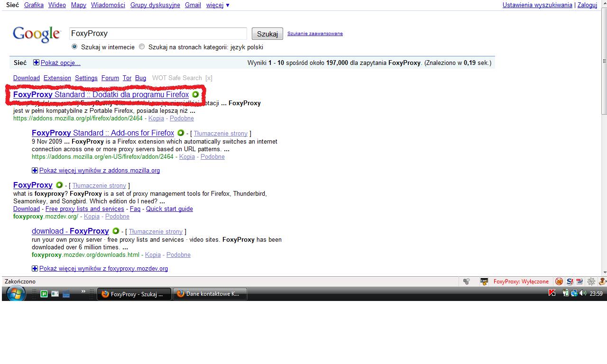Open Wideo in the top navigation
The image size is (607, 364).
tap(57, 5)
